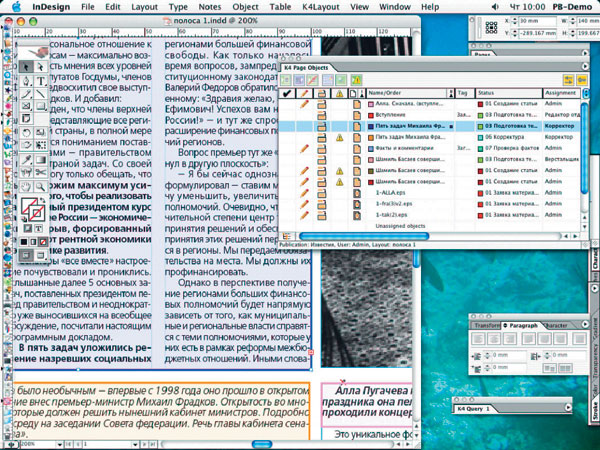Click warning icon in 06 Корректура row

(339, 137)
